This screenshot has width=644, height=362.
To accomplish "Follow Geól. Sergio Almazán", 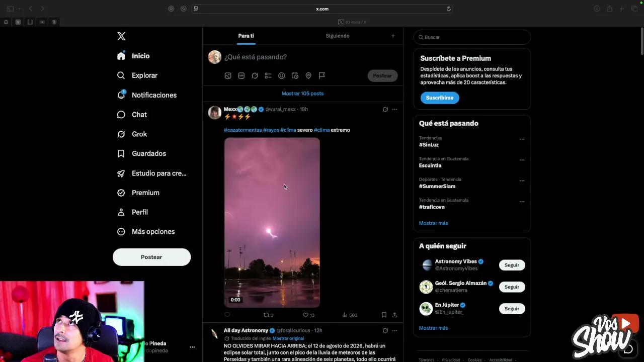I will (512, 287).
